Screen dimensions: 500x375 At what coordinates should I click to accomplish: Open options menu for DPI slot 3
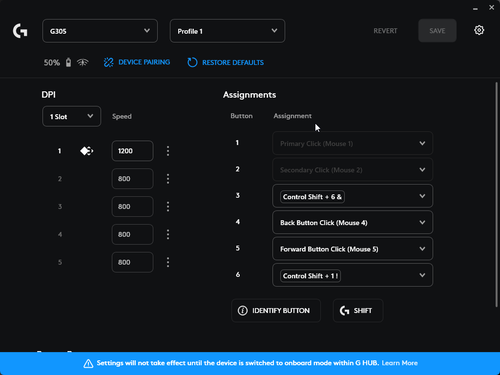pyautogui.click(x=168, y=207)
